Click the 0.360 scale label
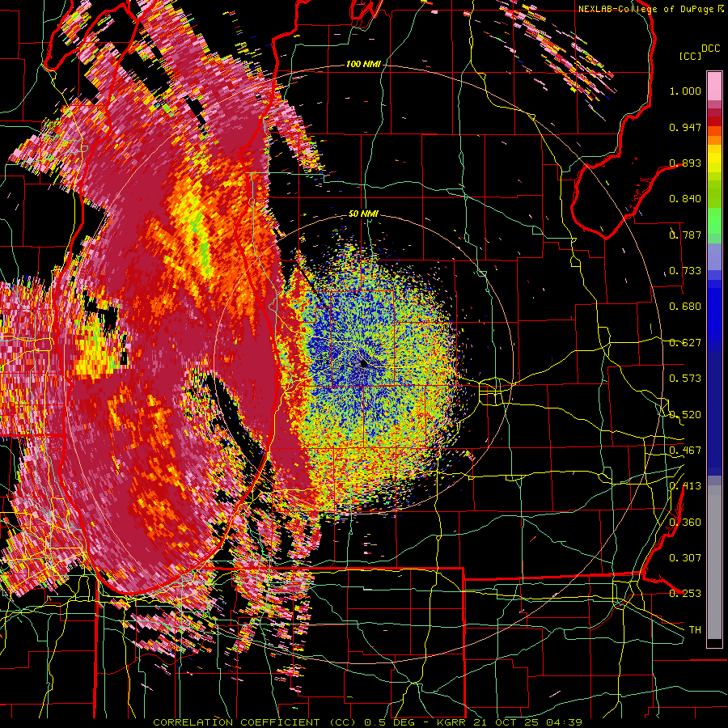Viewport: 728px width, 728px height. point(685,523)
